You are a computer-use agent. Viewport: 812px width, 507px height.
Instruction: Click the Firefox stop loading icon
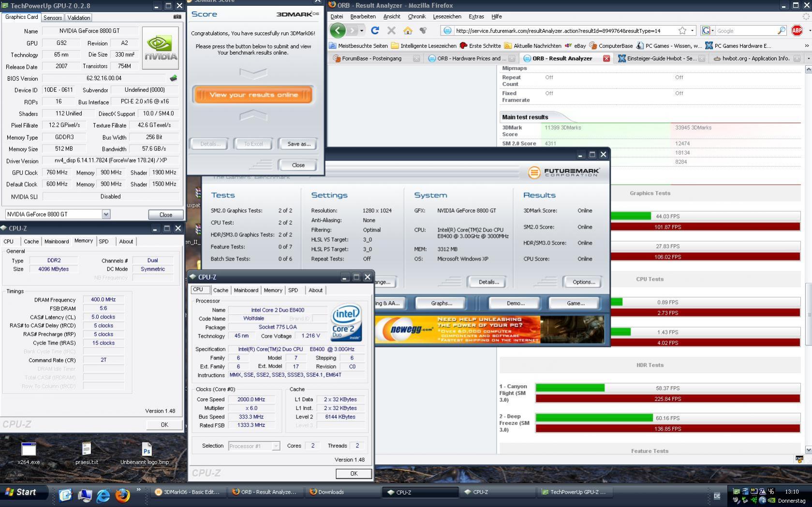tap(391, 30)
